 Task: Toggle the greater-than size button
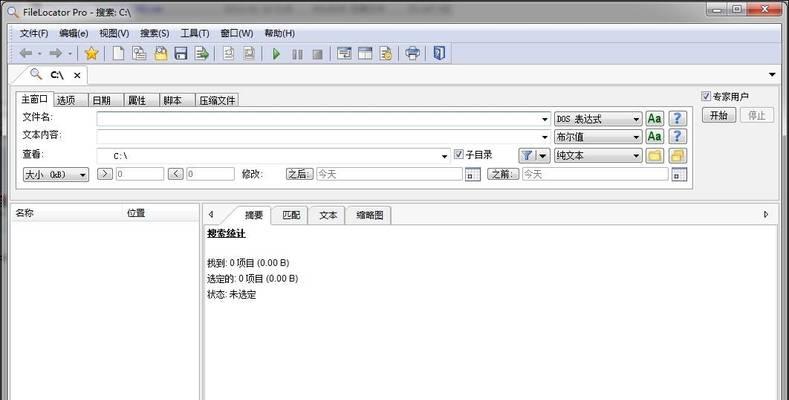click(105, 174)
